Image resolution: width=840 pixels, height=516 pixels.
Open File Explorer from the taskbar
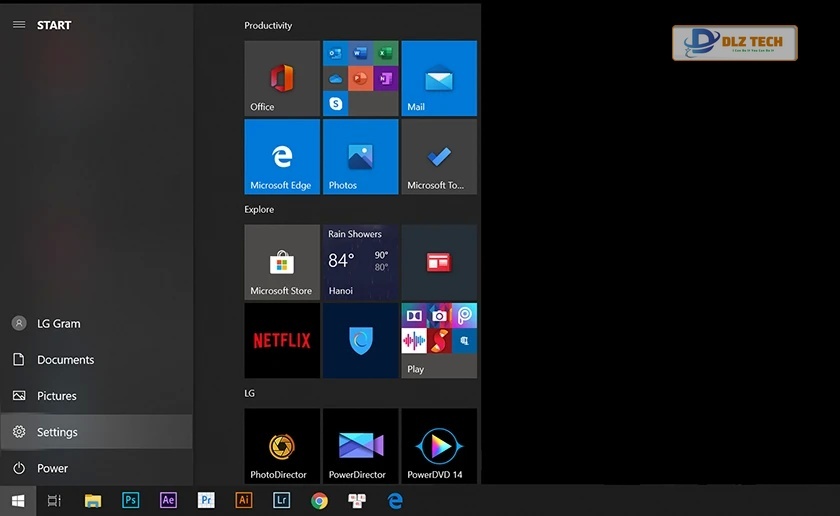93,500
